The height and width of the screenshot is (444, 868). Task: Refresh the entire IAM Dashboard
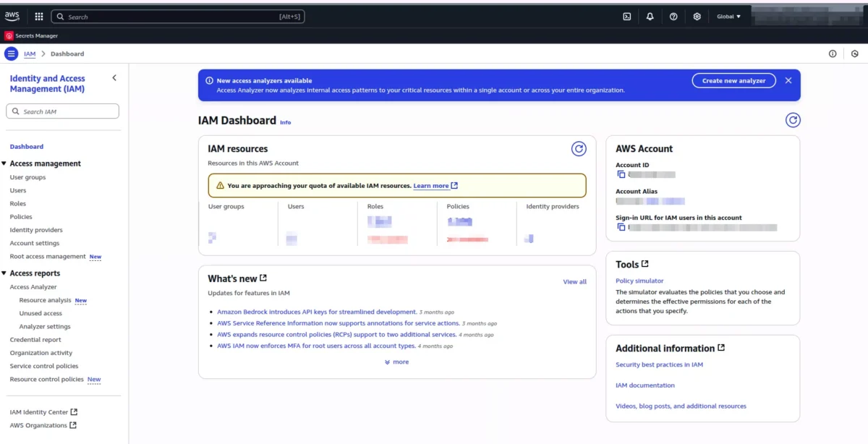[793, 121]
